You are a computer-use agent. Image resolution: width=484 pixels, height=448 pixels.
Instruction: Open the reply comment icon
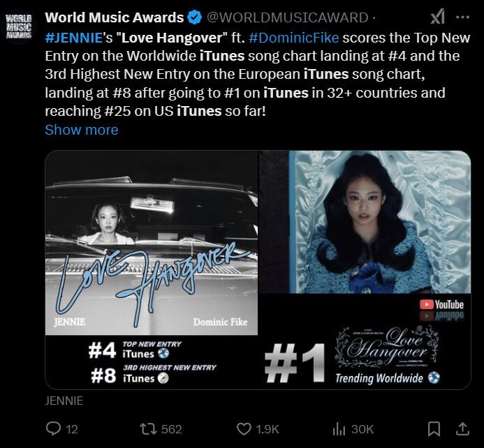tap(53, 429)
